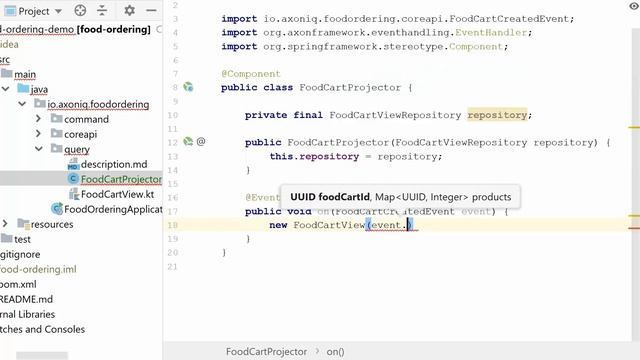
Task: Click the error stripe mark near line 18
Action: pos(634,228)
